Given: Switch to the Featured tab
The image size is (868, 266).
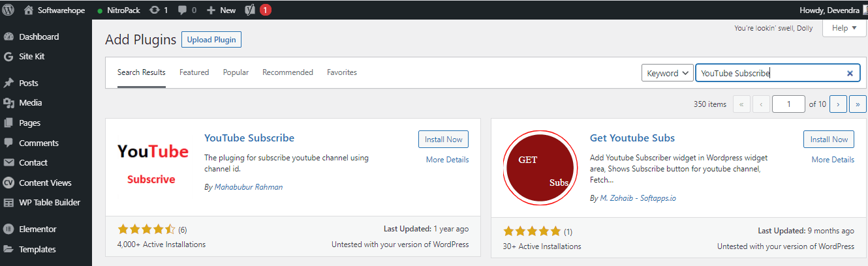Looking at the screenshot, I should point(194,72).
